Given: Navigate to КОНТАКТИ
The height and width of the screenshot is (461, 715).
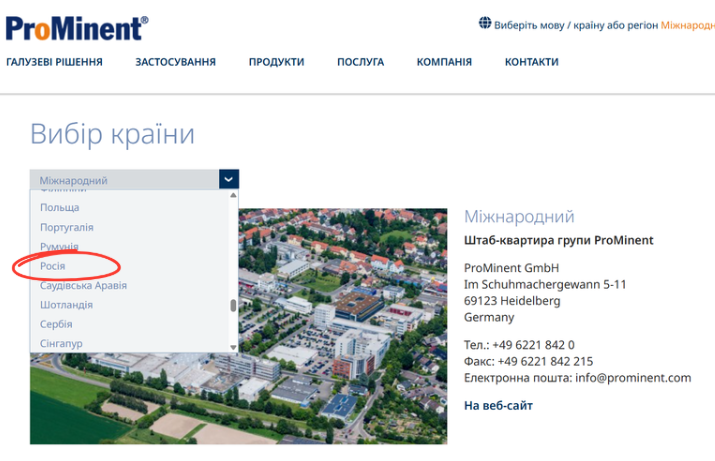Looking at the screenshot, I should pos(531,62).
